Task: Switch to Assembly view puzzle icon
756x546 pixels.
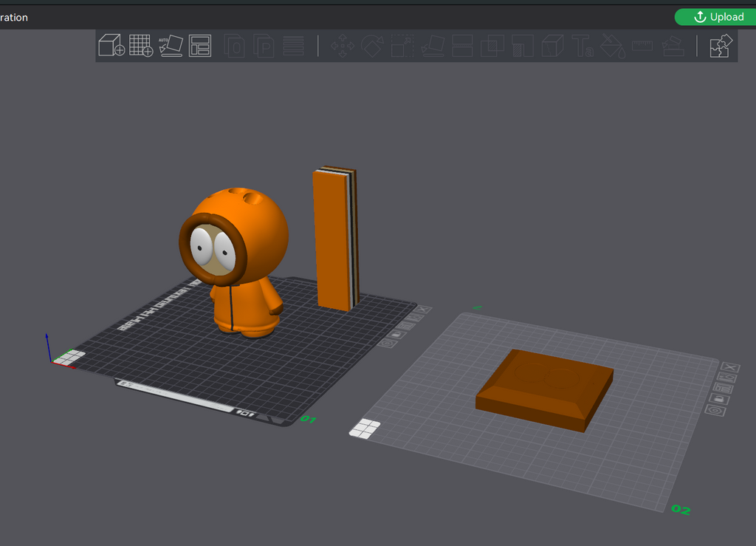Action: (721, 46)
